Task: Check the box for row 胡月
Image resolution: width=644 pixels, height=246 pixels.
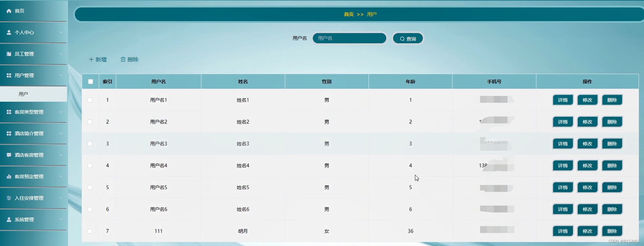Action: (x=90, y=231)
